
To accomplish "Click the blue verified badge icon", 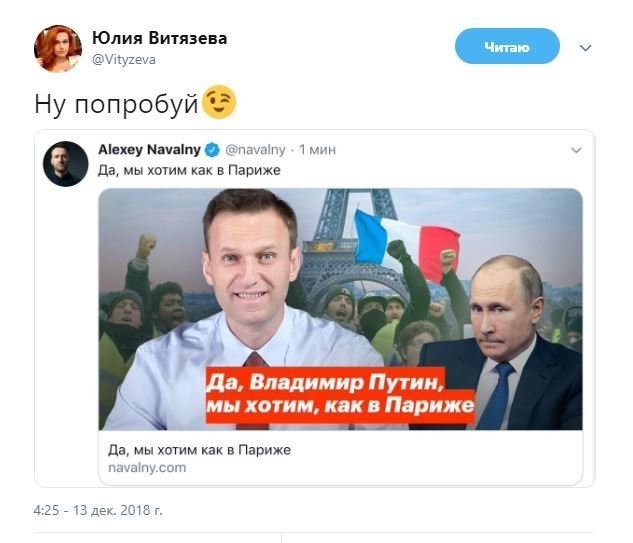I will [212, 150].
